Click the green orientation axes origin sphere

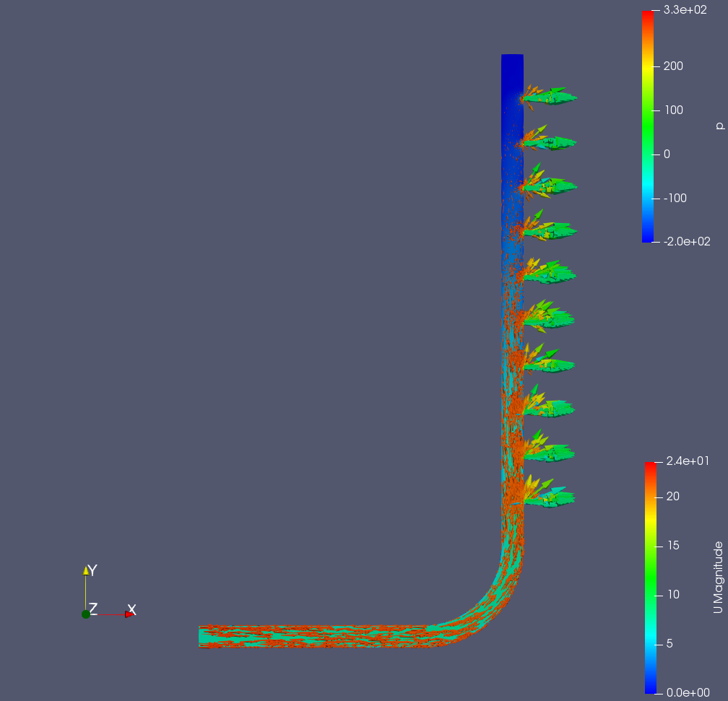coord(86,614)
